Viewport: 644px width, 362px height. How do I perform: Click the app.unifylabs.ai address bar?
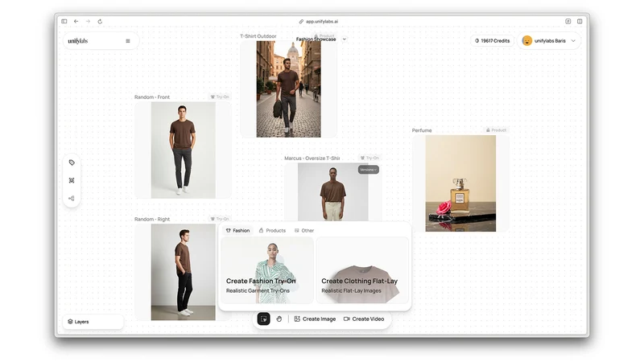pyautogui.click(x=319, y=22)
